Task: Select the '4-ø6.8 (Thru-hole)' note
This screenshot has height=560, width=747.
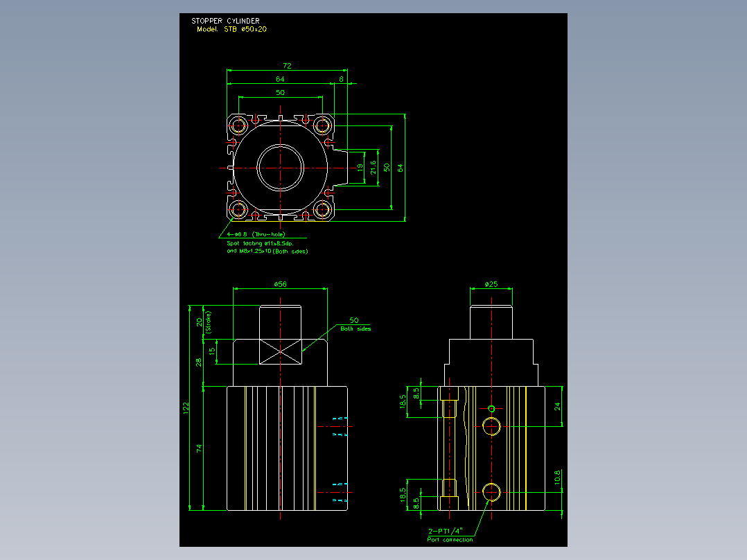Action: click(x=256, y=234)
